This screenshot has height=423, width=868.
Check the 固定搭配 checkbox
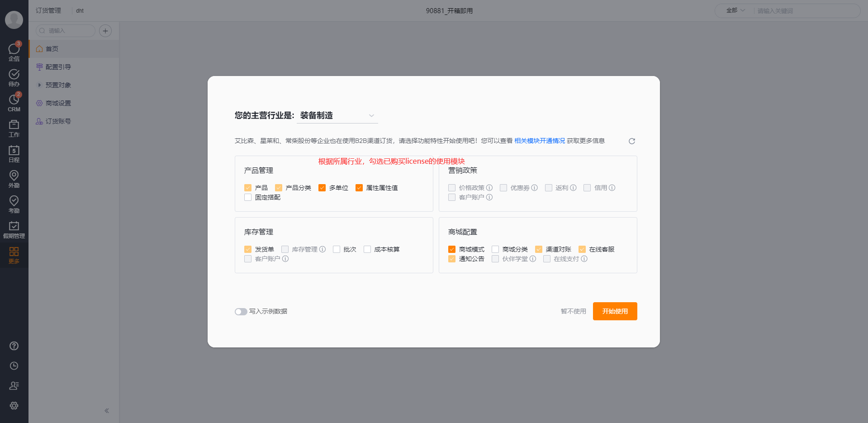(247, 197)
